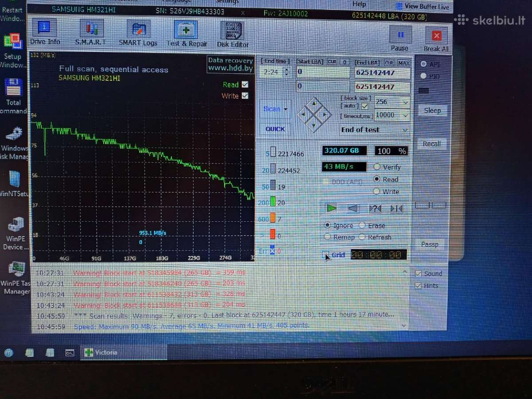Open the Disk Editor
This screenshot has height=399, width=532.
pyautogui.click(x=233, y=35)
